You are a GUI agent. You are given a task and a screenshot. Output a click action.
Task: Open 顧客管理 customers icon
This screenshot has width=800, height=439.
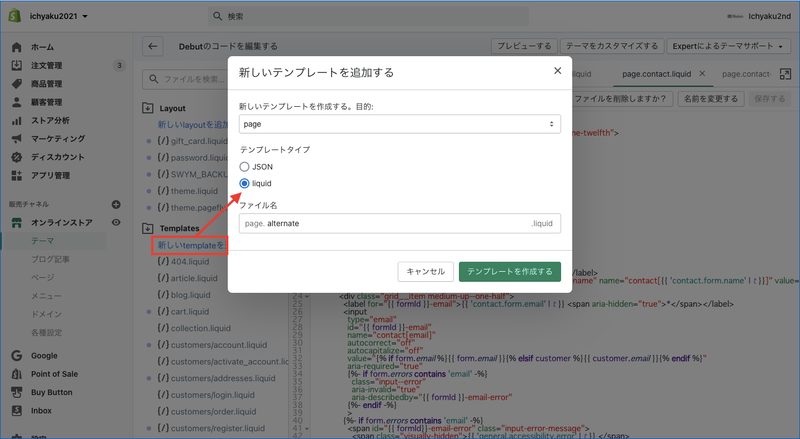coord(16,102)
